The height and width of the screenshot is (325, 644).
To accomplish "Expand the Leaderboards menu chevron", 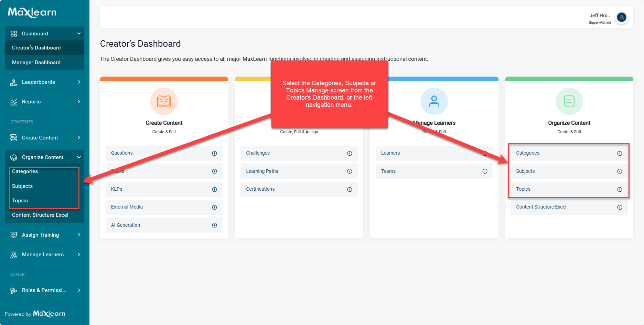I will coord(79,82).
